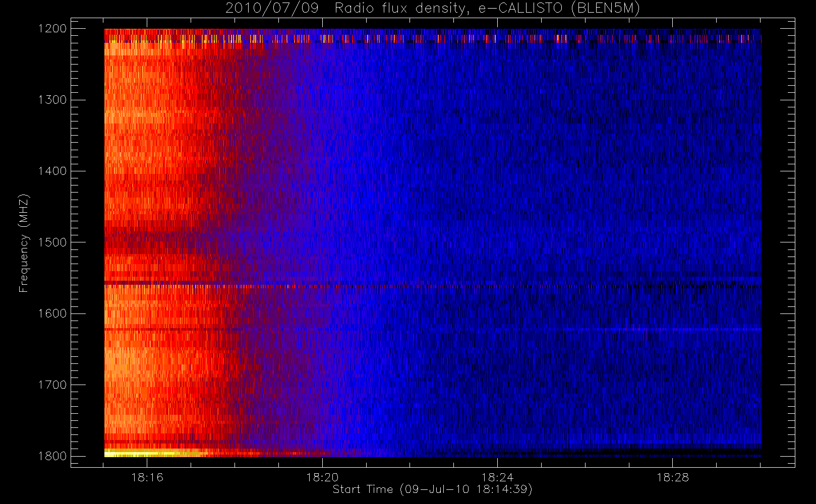Viewport: 816px width, 504px height.
Task: Click the 1800 frequency tick label
Action: click(x=52, y=456)
